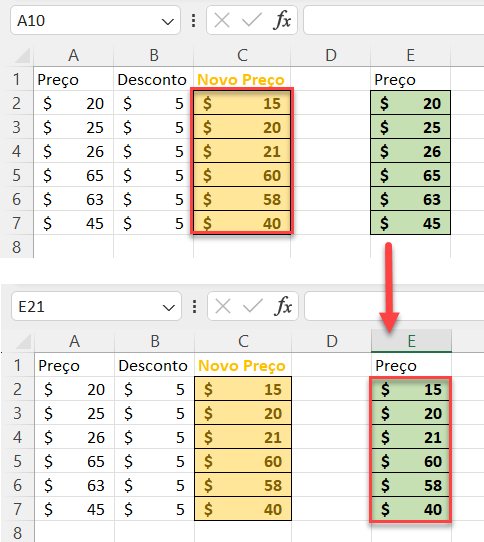484x542 pixels.
Task: Click green cell showing $ 15 in lower sheet
Action: point(411,389)
